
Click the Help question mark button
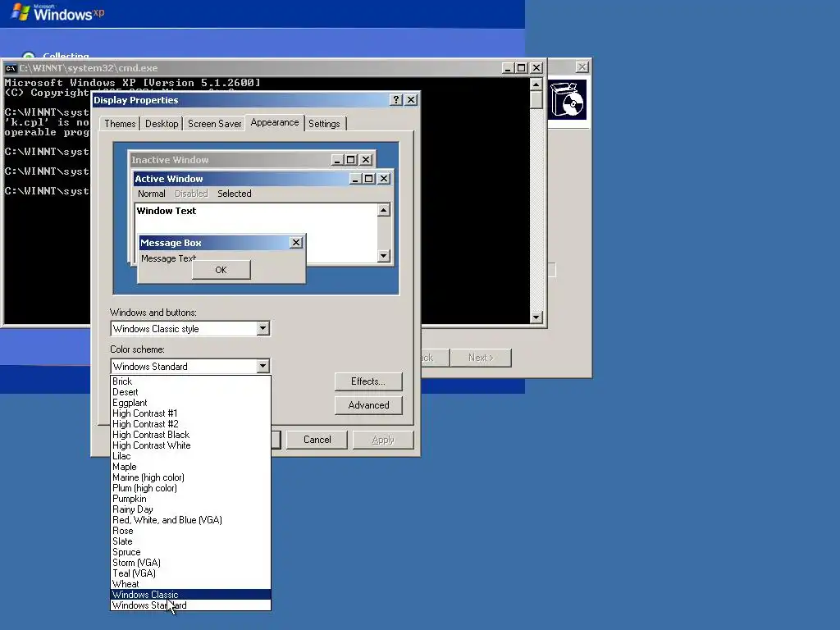(x=396, y=99)
